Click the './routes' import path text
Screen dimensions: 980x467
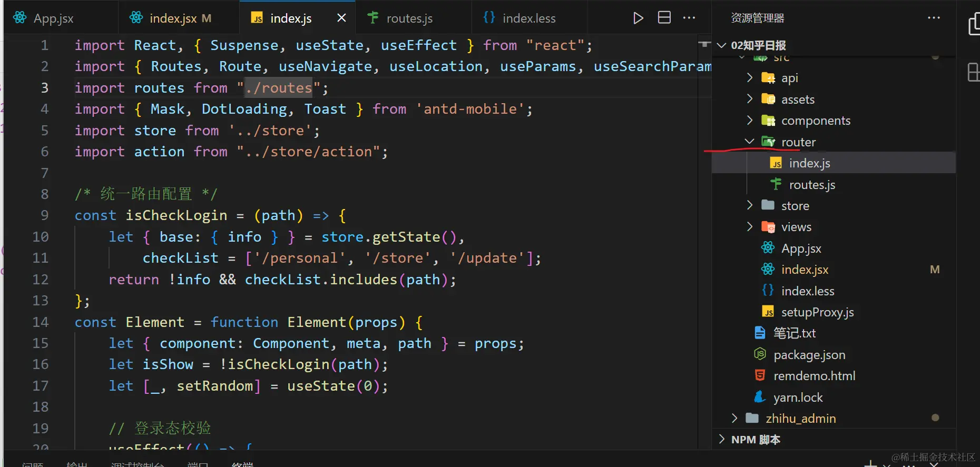click(279, 88)
